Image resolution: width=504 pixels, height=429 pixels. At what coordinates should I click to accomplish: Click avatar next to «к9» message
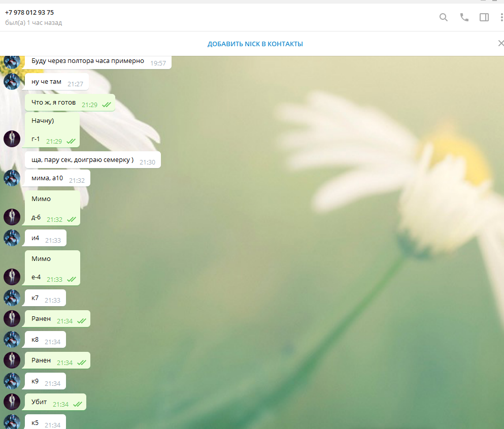coord(12,381)
